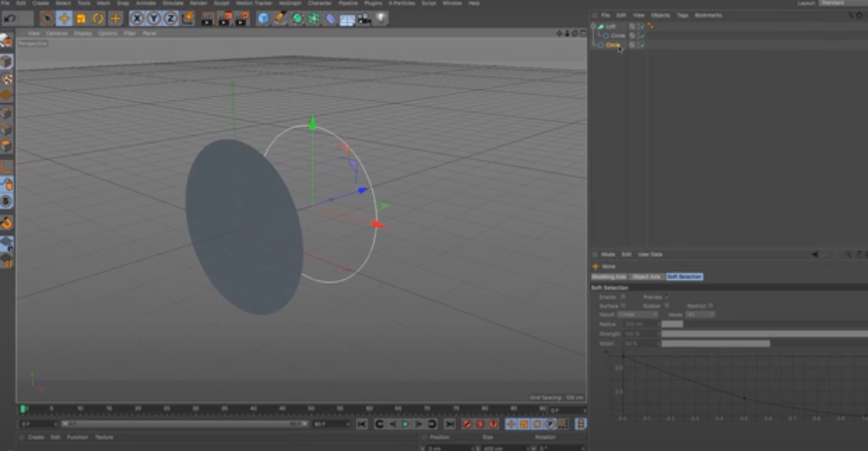Toggle highlighted Circle's enable checkmark

point(642,45)
